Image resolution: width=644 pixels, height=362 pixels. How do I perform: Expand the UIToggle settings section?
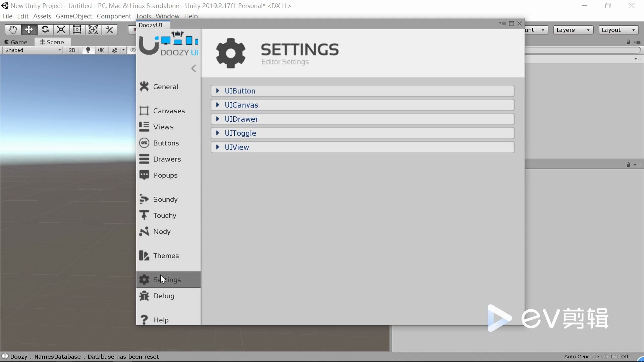[362, 133]
